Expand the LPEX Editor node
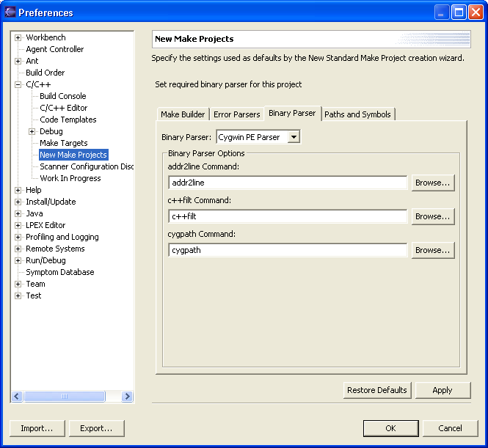Screen dimensions: 488x448 click(x=18, y=225)
